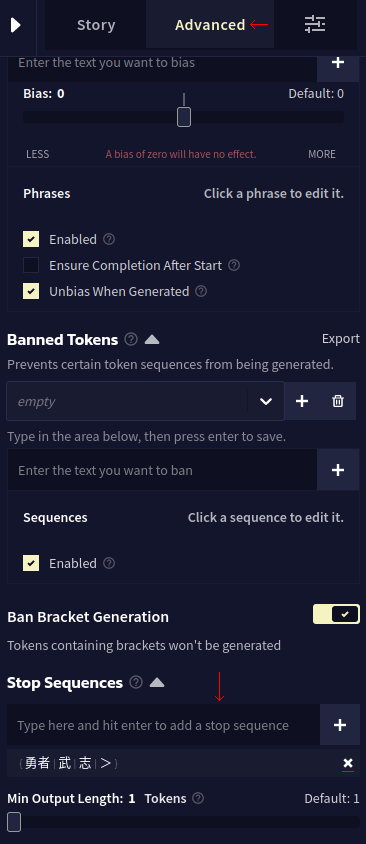Select the Advanced tab
Screen dimensions: 366x844
tap(210, 25)
